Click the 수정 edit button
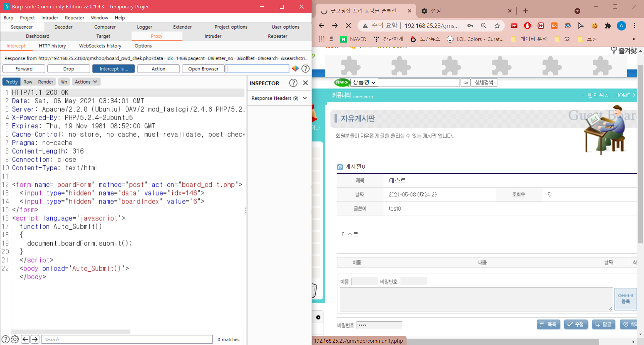The height and width of the screenshot is (345, 644). point(576,324)
